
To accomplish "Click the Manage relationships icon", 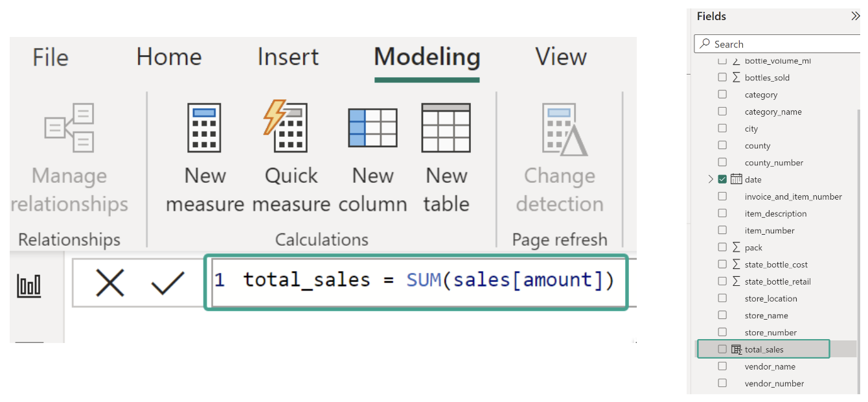I will (x=69, y=128).
